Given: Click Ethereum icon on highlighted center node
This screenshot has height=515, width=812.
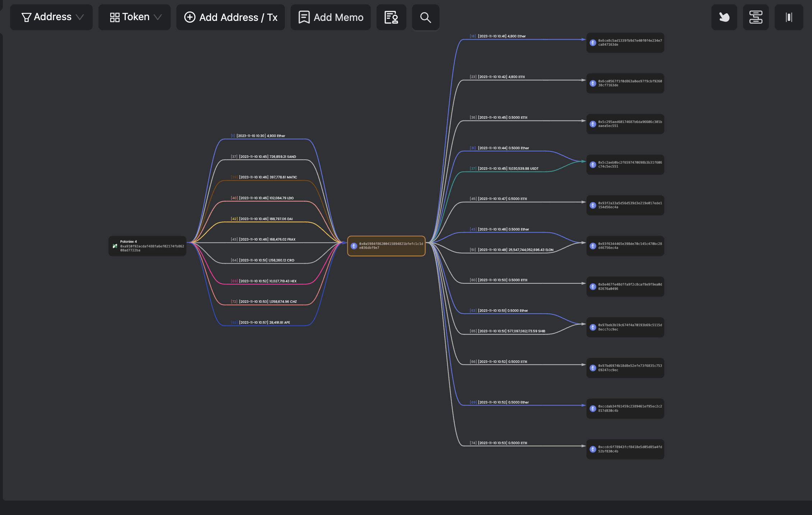Looking at the screenshot, I should point(354,246).
